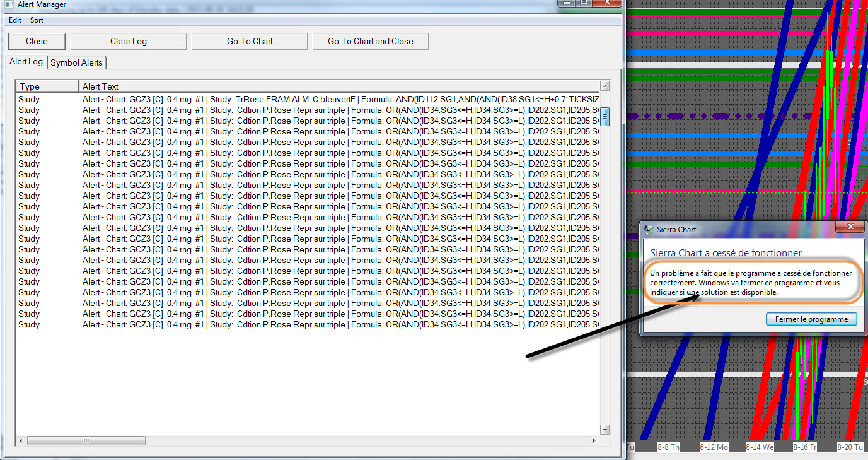
Task: Click the alert log horizontal scrollbar thumb
Action: coord(86,440)
